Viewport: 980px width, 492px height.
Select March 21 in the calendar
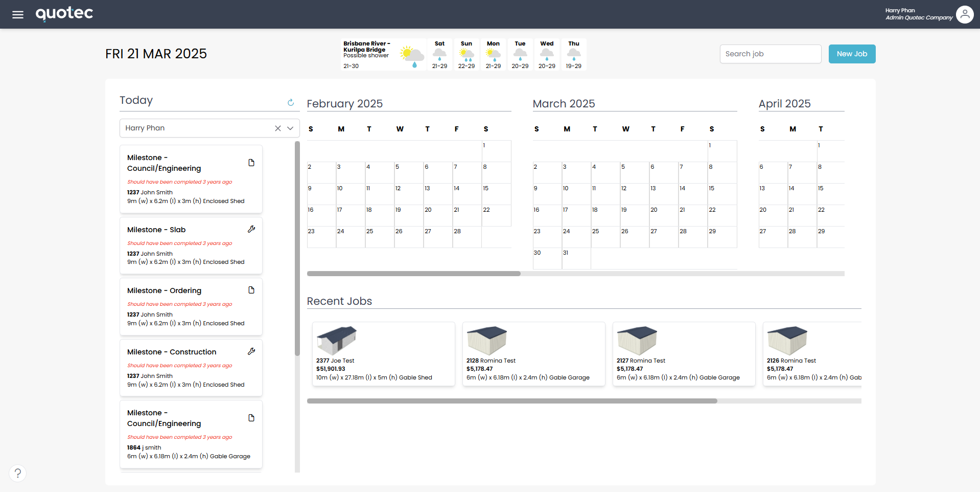(x=692, y=215)
